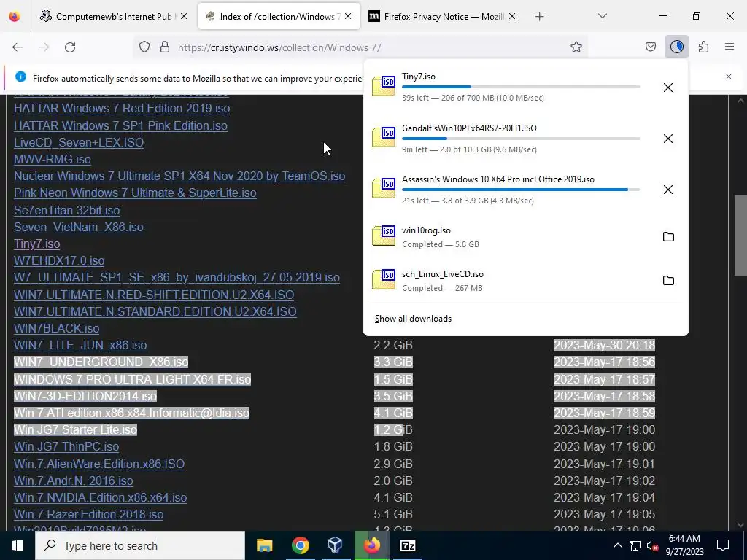
Task: Show site security padlock info
Action: click(x=165, y=47)
